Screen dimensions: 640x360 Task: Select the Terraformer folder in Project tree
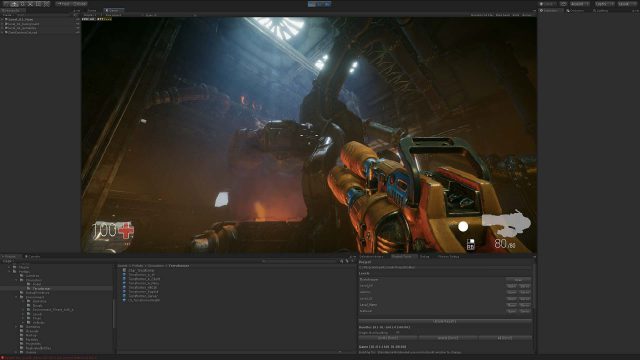(x=41, y=289)
